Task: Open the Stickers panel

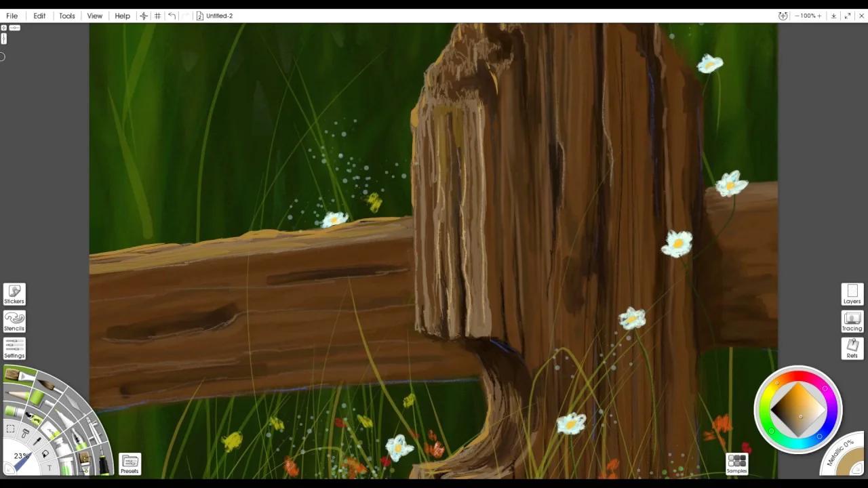Action: tap(14, 293)
